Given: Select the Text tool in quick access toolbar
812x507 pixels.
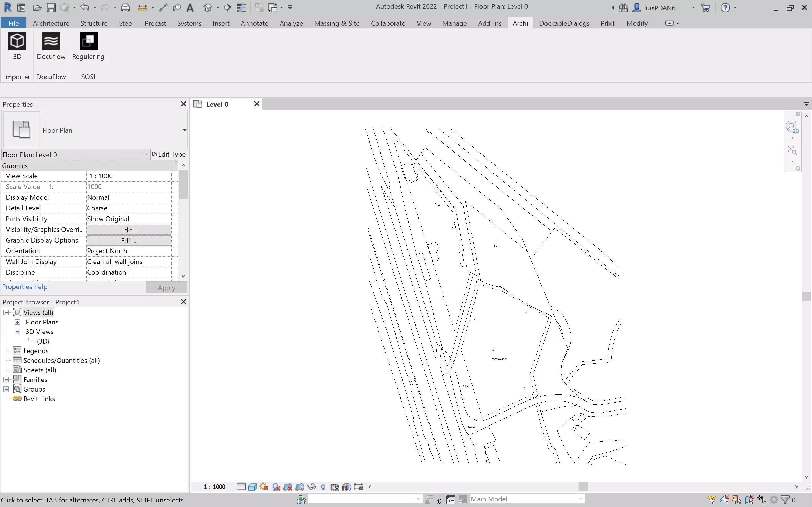Looking at the screenshot, I should (x=190, y=7).
